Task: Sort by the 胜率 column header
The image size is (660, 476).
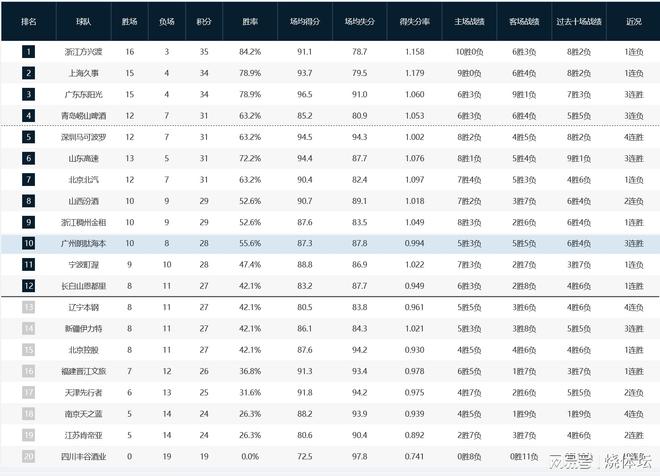Action: click(x=250, y=19)
